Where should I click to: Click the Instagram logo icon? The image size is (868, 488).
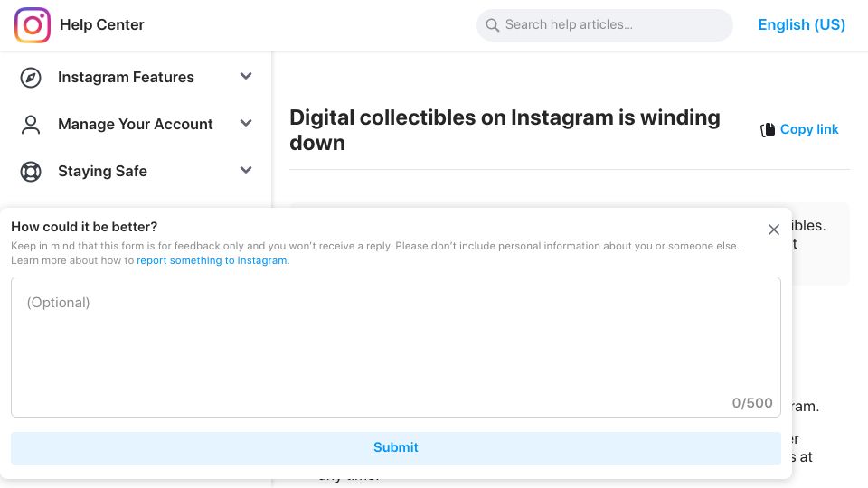(x=33, y=25)
